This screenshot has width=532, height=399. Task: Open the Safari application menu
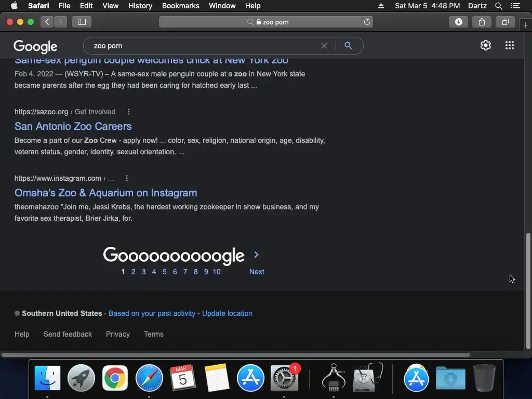pyautogui.click(x=38, y=6)
